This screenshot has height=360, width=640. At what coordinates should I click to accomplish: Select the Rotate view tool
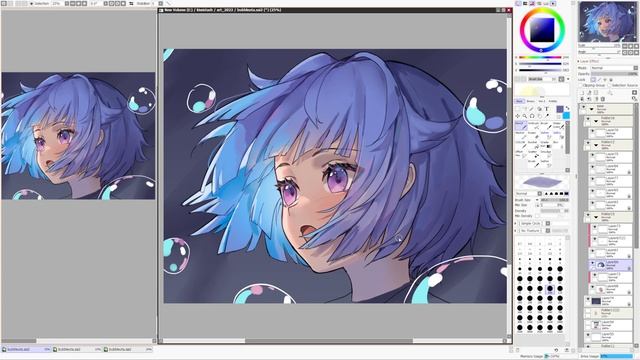point(532,116)
